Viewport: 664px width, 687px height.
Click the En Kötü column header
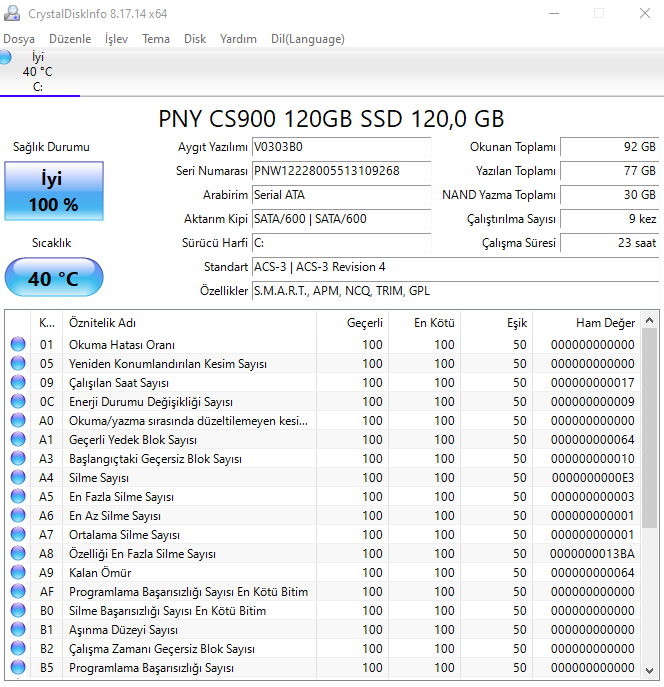coord(424,323)
